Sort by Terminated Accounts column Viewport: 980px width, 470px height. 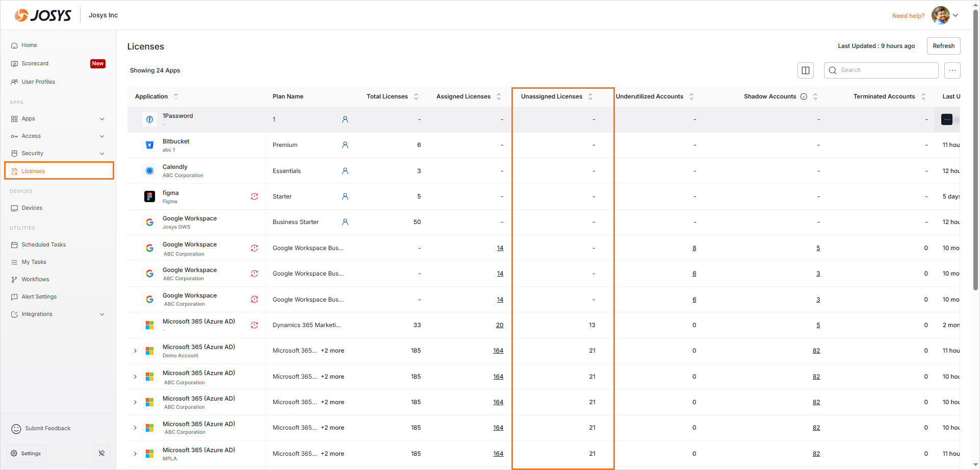[923, 96]
